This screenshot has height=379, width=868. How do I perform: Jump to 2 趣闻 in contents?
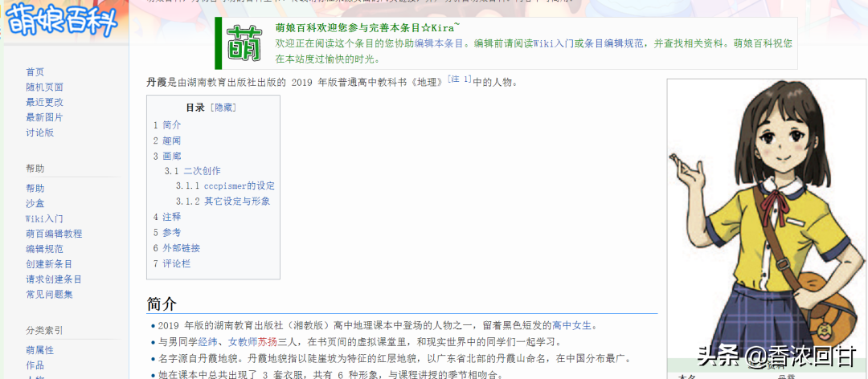[x=167, y=141]
